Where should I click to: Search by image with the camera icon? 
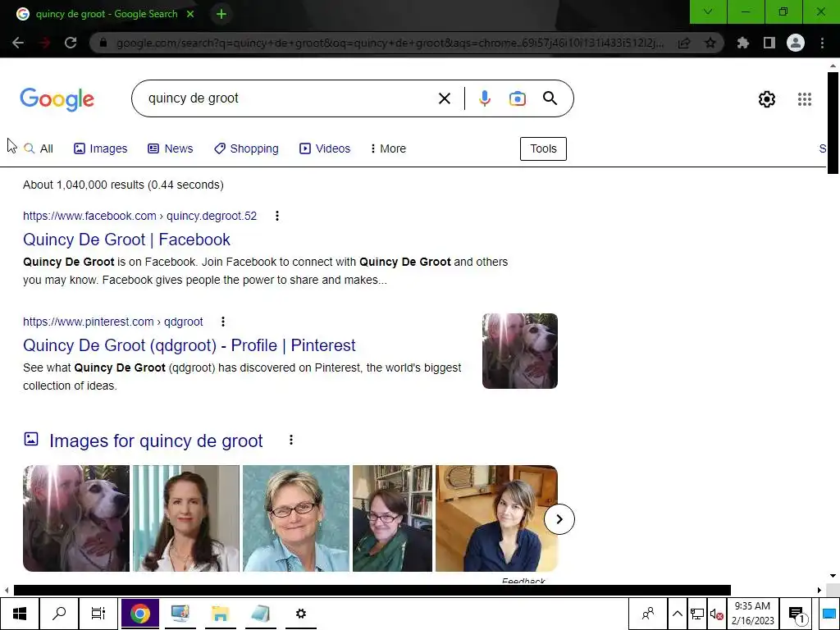pyautogui.click(x=517, y=98)
